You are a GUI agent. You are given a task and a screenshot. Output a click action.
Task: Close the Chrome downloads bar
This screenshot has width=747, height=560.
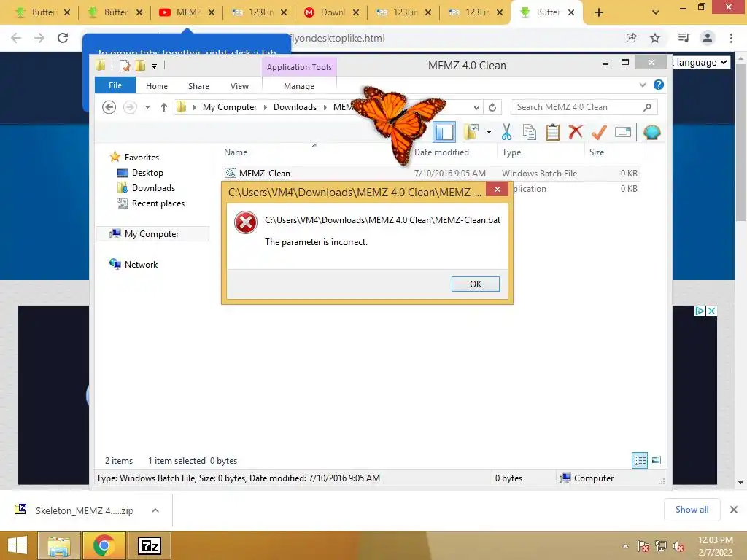[x=734, y=510]
